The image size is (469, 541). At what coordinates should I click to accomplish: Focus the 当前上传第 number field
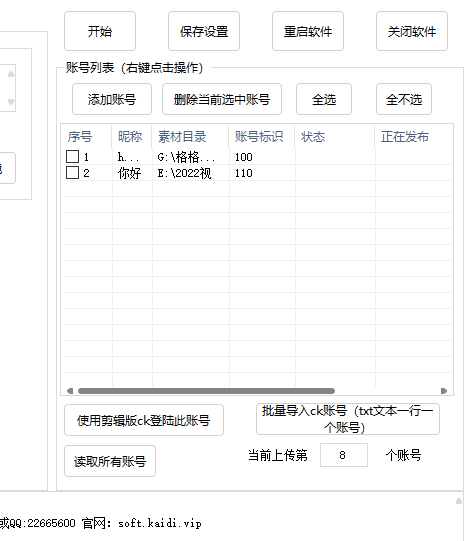point(344,455)
